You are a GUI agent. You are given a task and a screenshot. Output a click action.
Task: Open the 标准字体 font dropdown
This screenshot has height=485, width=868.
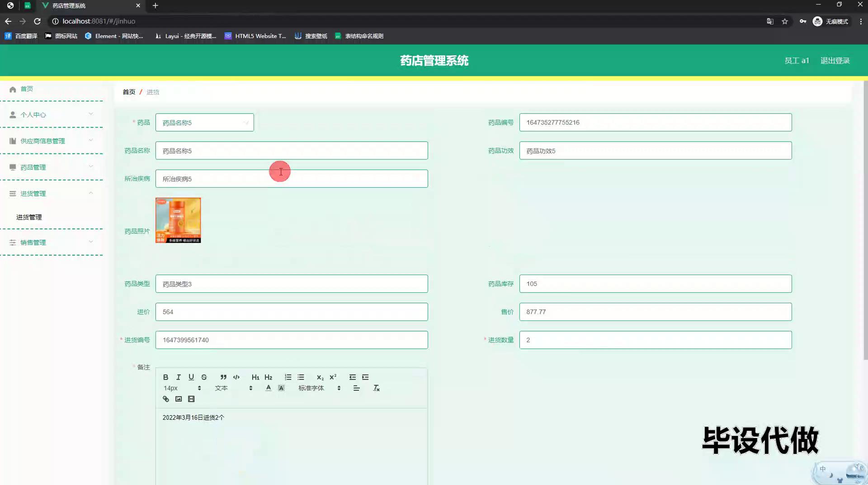(x=319, y=388)
